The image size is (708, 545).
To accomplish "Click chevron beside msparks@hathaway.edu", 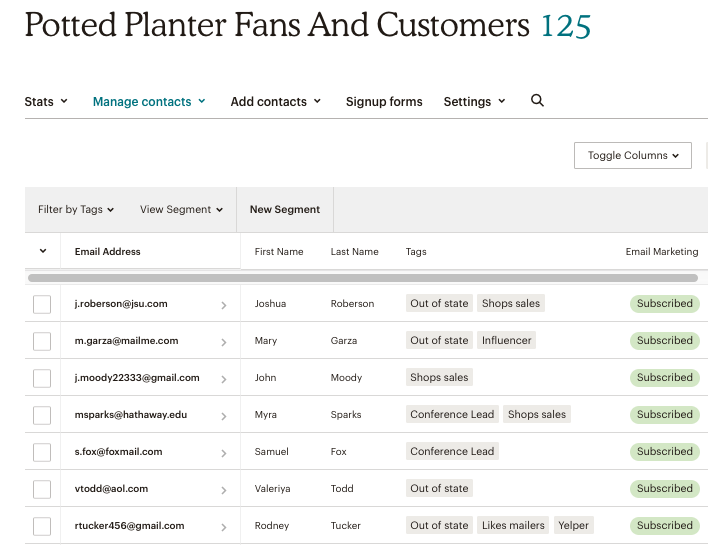I will click(223, 416).
